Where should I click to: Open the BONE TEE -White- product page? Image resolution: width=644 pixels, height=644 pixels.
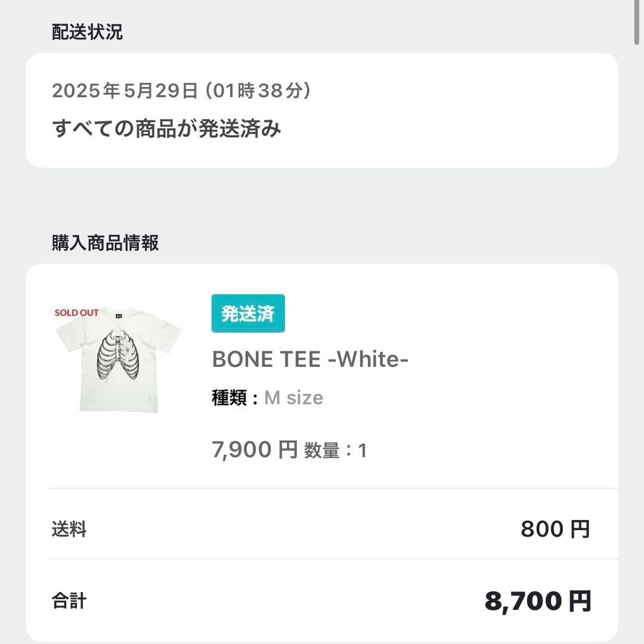point(311,358)
